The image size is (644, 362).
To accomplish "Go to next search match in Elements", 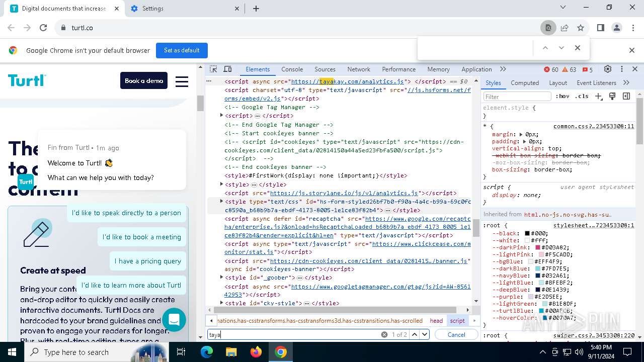I will coord(425,334).
